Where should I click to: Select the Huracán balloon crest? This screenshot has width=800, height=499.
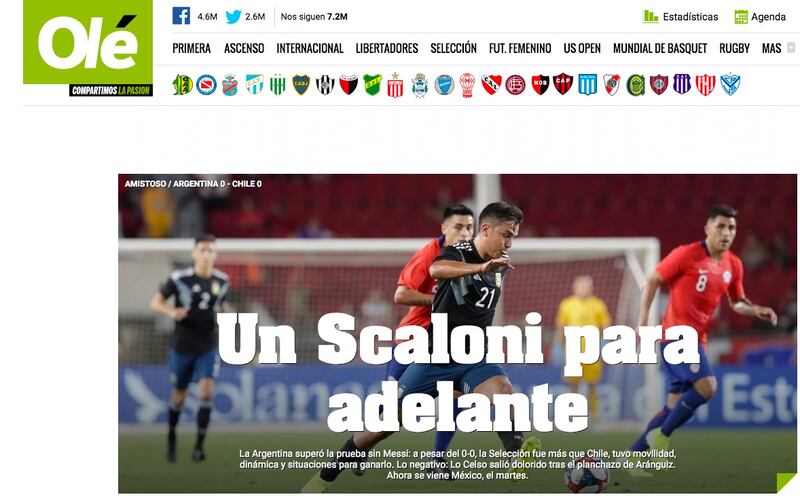click(467, 85)
